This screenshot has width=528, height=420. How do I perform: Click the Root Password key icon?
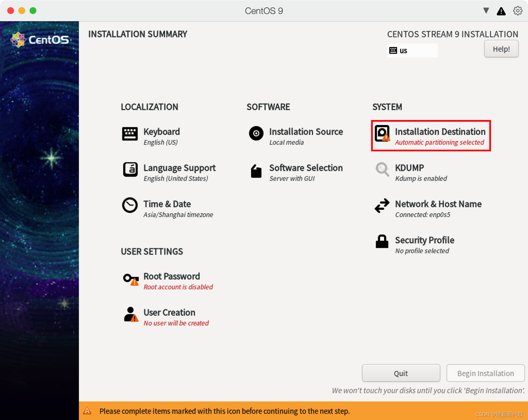click(131, 279)
